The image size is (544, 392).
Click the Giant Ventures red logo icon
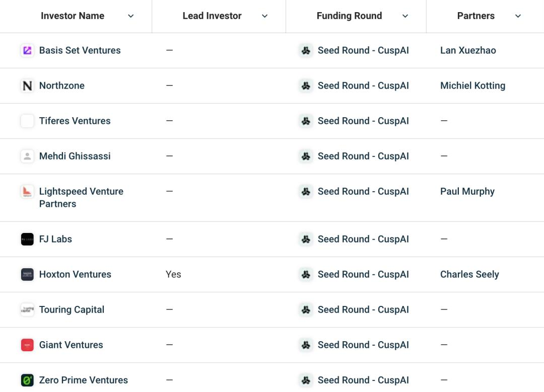(27, 345)
